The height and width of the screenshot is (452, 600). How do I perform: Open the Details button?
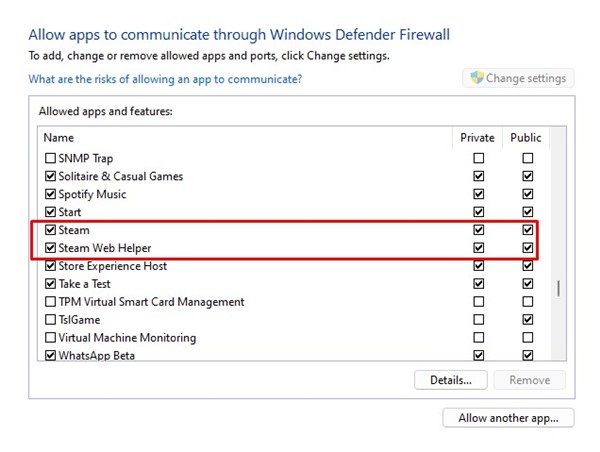click(x=450, y=380)
